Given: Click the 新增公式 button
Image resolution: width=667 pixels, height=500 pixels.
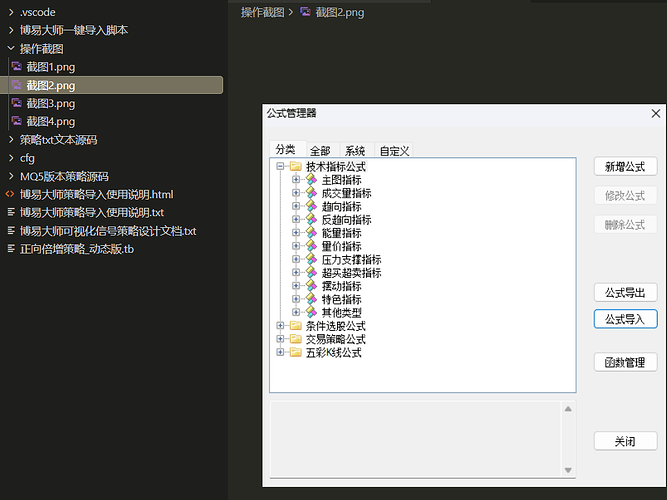Looking at the screenshot, I should (x=625, y=166).
